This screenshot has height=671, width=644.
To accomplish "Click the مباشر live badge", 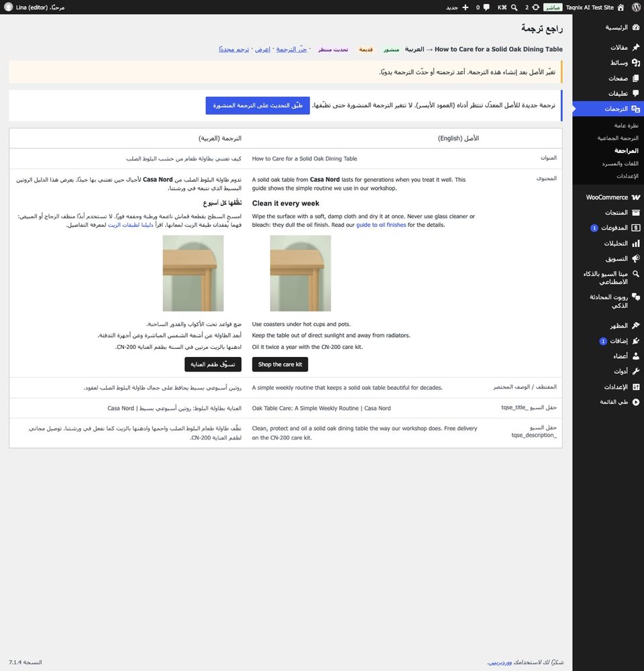I will click(553, 7).
